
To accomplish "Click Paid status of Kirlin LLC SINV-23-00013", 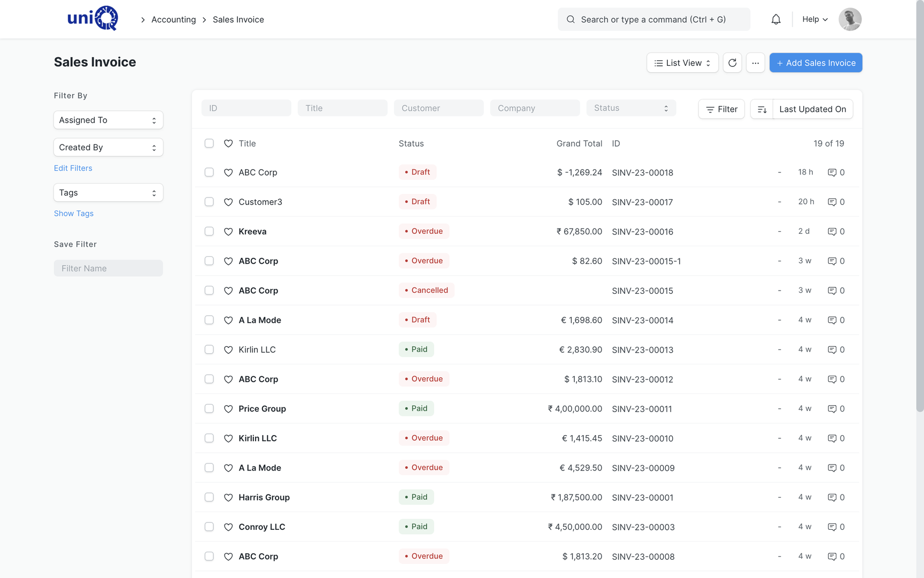I will coord(416,349).
